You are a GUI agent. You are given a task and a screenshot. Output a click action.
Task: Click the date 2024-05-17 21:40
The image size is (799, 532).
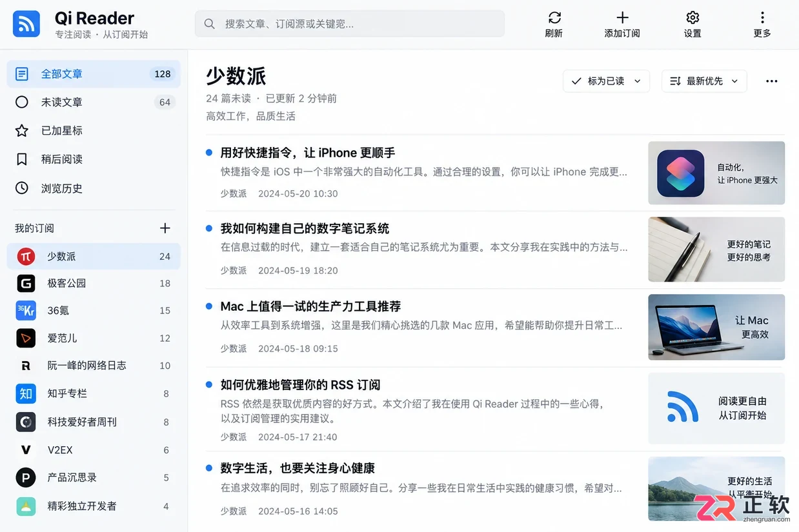click(x=298, y=437)
